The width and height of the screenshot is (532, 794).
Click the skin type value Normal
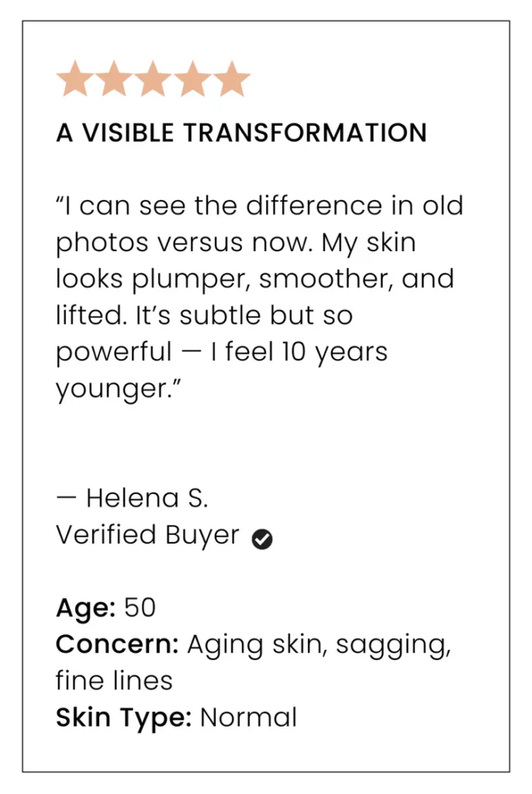pos(248,717)
